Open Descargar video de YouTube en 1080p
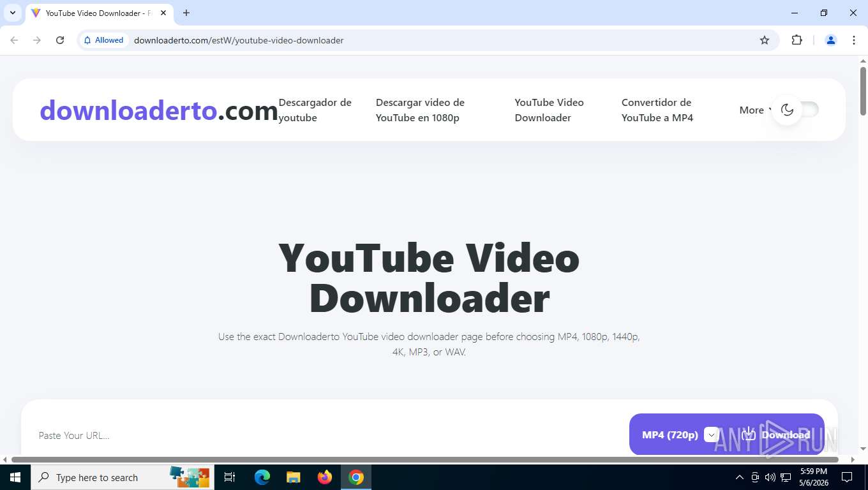 point(420,110)
